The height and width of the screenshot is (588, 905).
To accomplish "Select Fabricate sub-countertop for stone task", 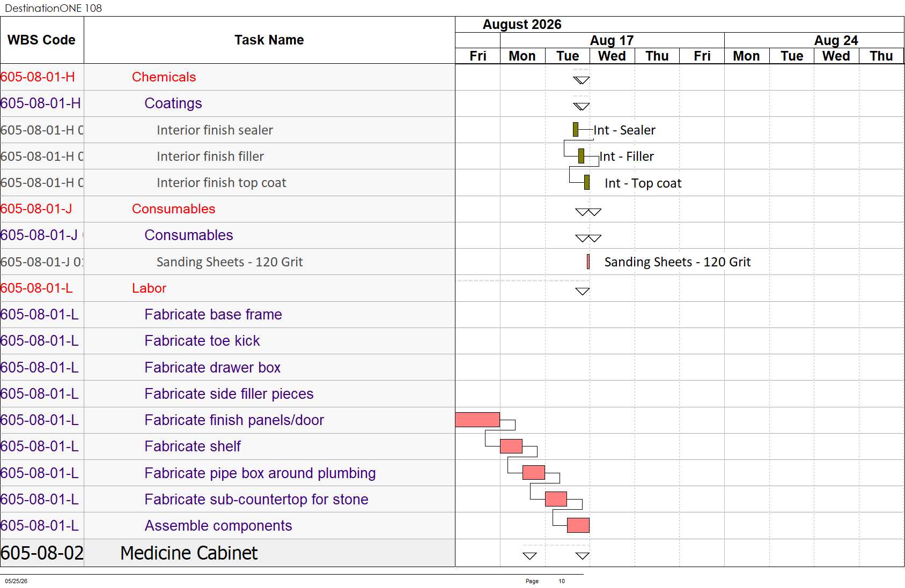I will click(x=256, y=500).
